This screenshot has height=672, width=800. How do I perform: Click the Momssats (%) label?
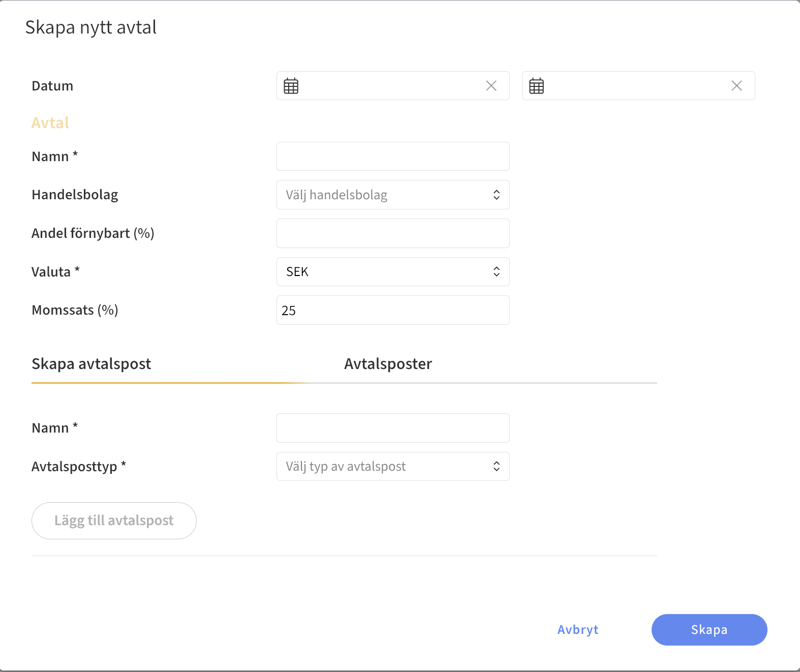[x=75, y=310]
